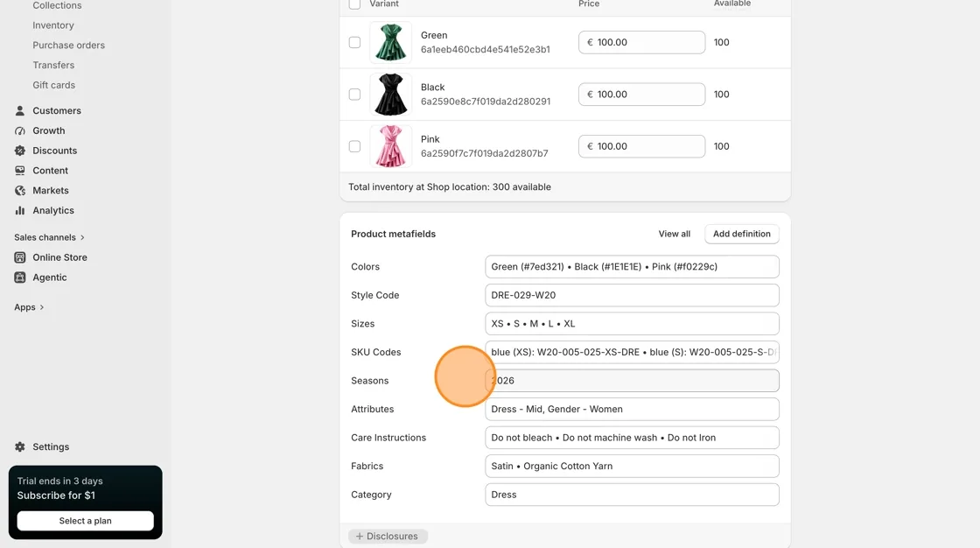
Task: Click Green variant's available count 100
Action: click(721, 43)
